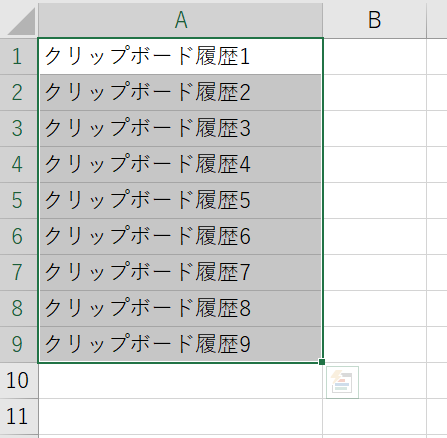Image resolution: width=447 pixels, height=438 pixels.
Task: Click cell containing クリップボード履歴4
Action: pyautogui.click(x=181, y=164)
